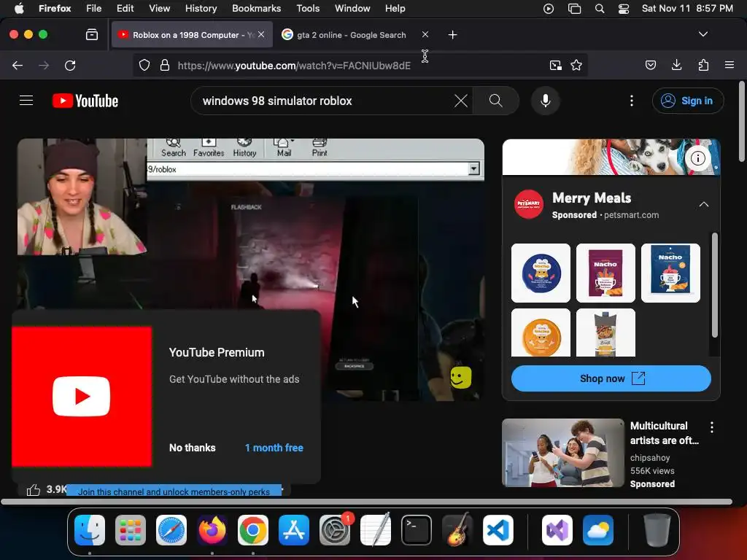
Task: Open the broth pouch product thumbnail
Action: point(605,332)
